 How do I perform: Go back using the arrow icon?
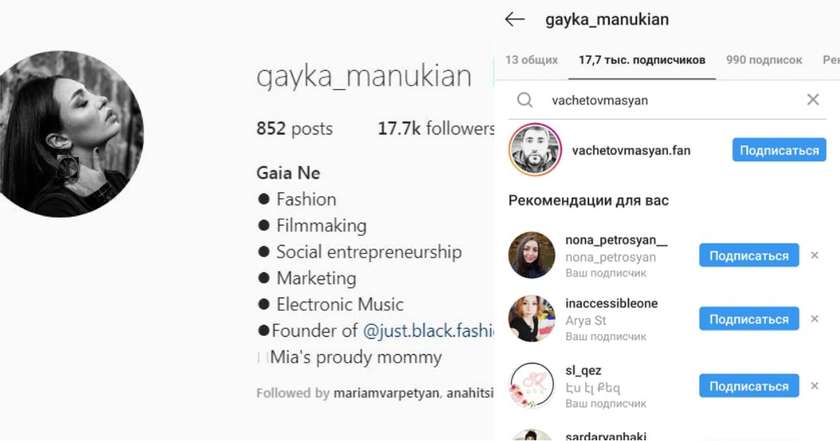(x=515, y=20)
